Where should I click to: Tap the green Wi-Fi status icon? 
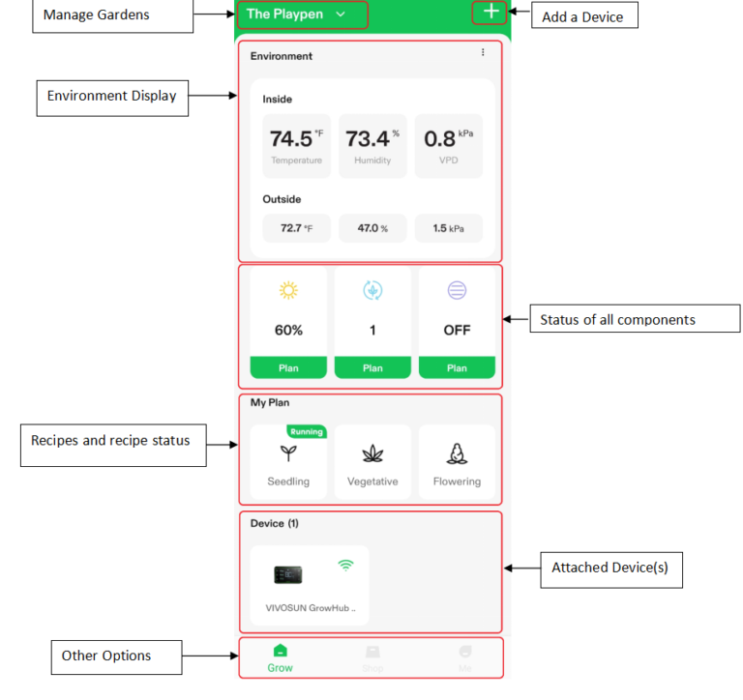(345, 566)
